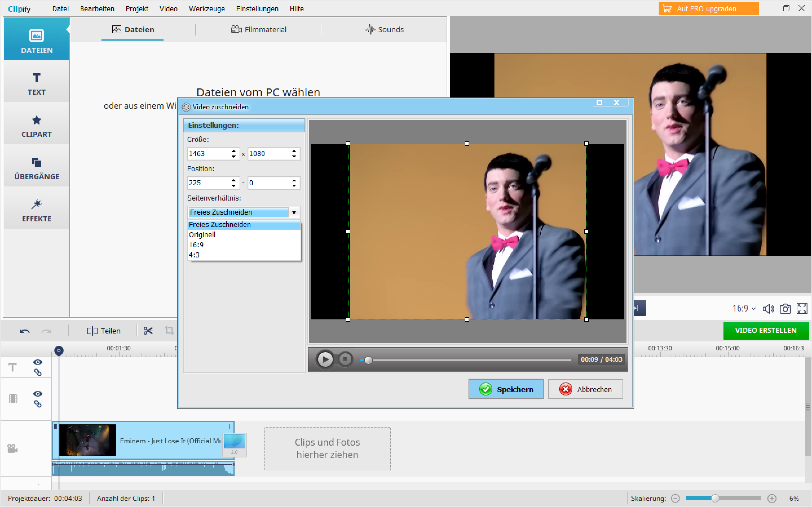Switch to the Filmmaterial tab

point(258,30)
